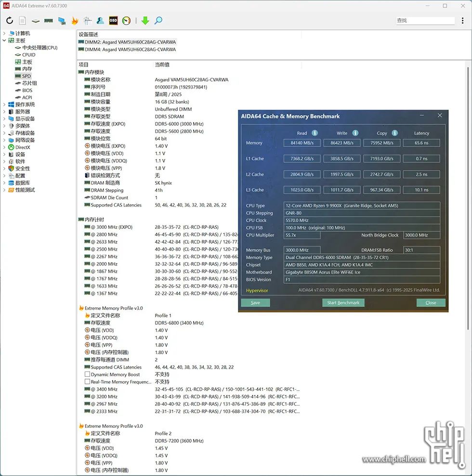
Task: Open the CPU chip toolbar icon
Action: tap(36, 21)
